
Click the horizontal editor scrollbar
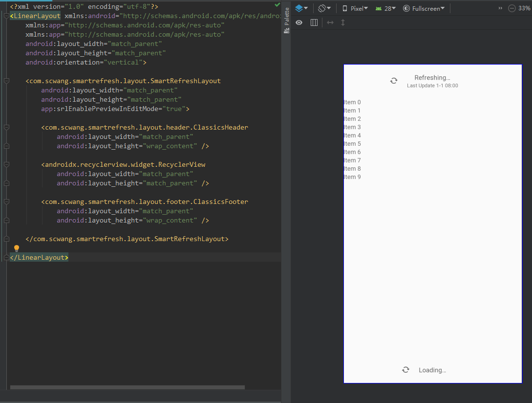[x=127, y=387]
